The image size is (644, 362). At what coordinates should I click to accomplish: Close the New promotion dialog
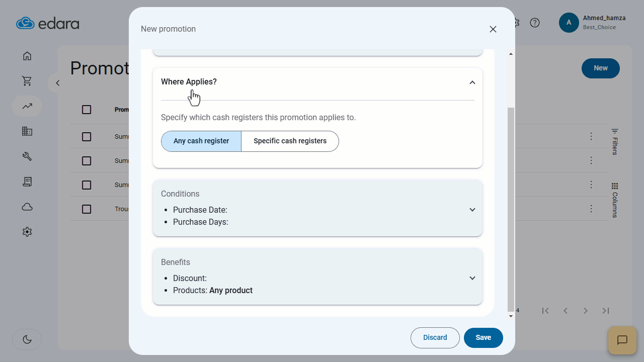(x=493, y=29)
